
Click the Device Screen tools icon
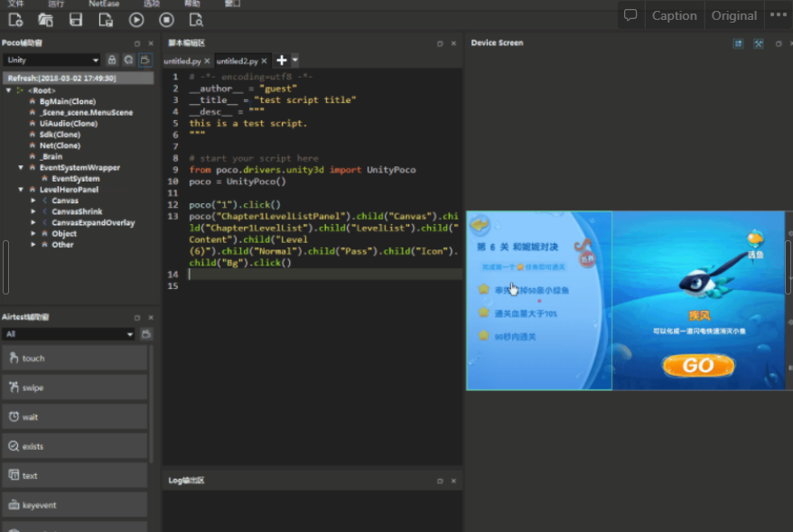(759, 43)
